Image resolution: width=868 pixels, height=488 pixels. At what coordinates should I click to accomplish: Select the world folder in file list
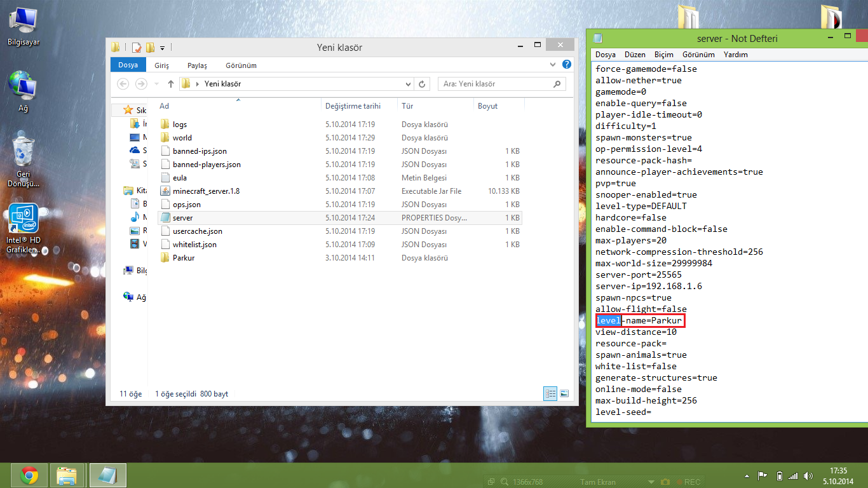tap(339, 138)
